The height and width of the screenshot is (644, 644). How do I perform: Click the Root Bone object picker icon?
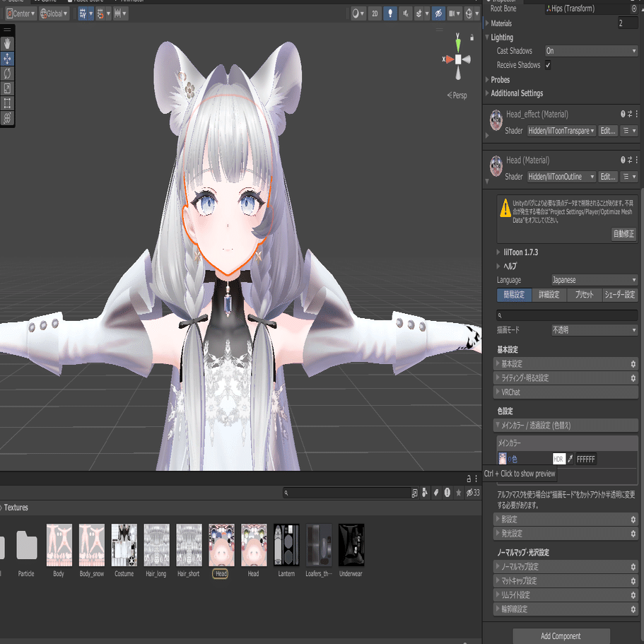(x=634, y=8)
